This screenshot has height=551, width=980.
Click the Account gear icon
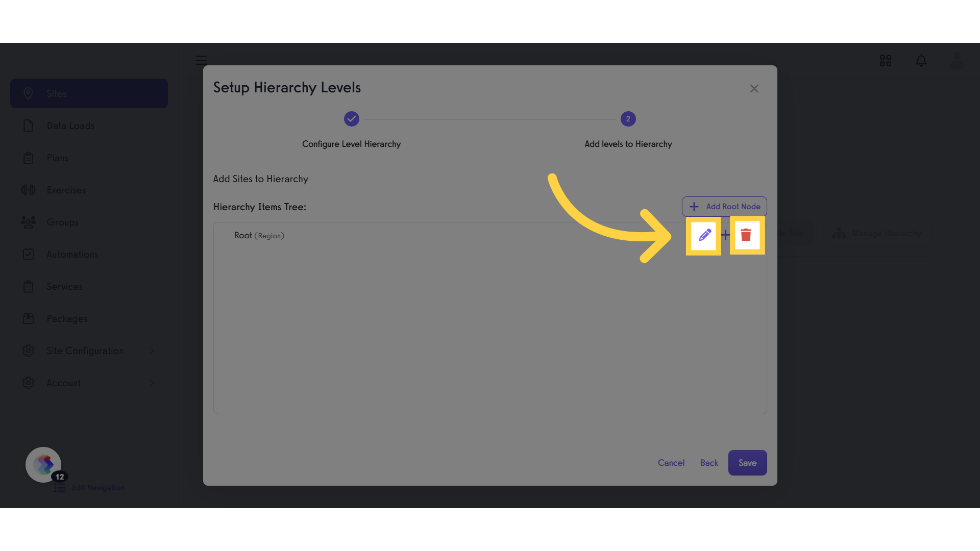point(29,383)
